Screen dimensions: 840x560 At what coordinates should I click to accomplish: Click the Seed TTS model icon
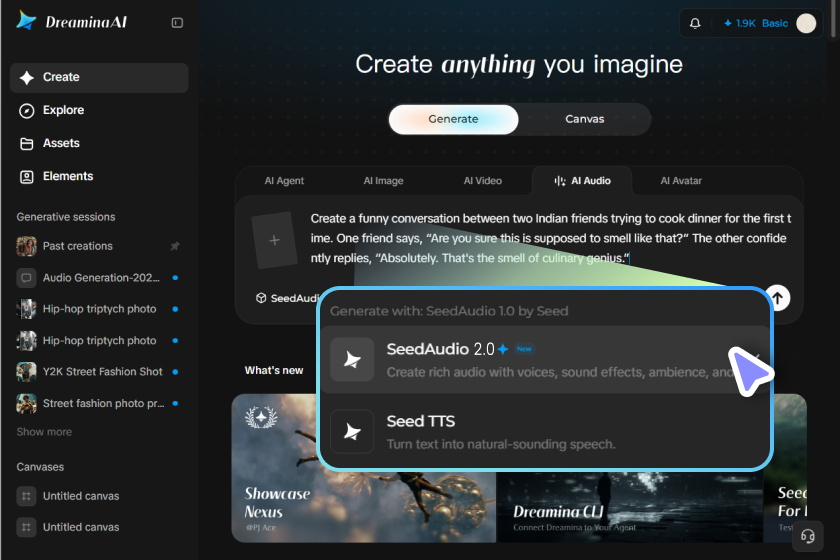[x=352, y=432]
